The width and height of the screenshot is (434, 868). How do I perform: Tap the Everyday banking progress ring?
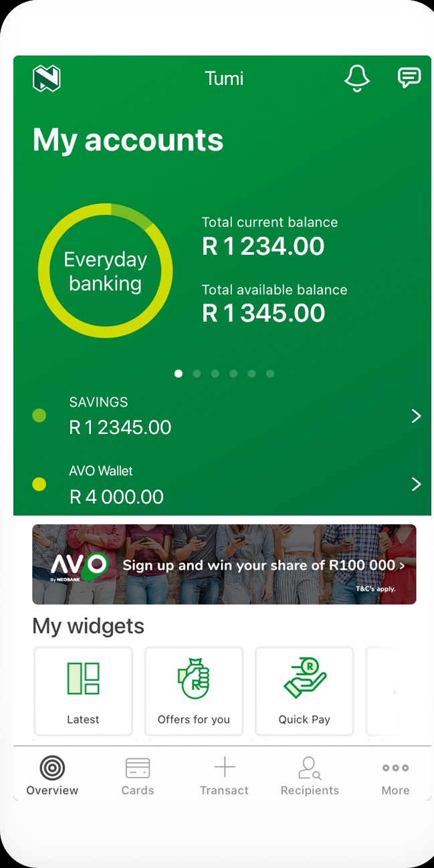coord(105,270)
